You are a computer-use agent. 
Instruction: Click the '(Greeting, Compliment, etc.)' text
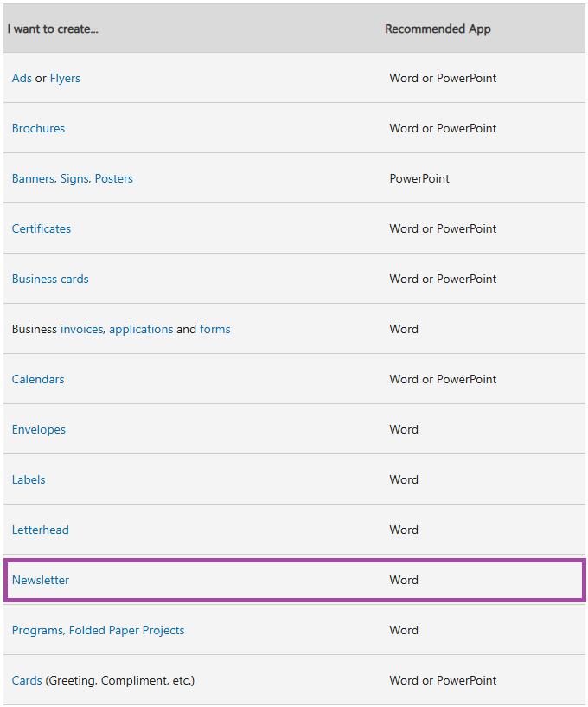pyautogui.click(x=120, y=681)
